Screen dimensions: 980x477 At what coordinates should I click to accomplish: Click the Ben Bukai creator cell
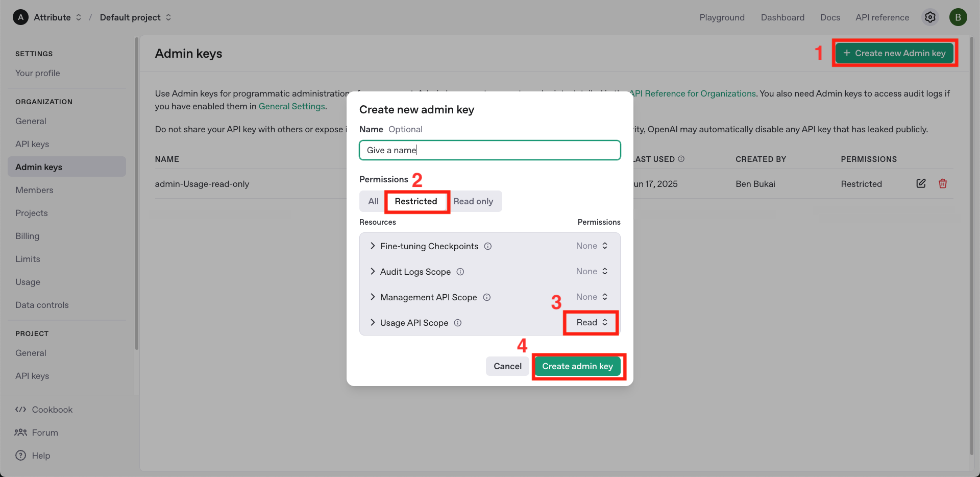755,184
